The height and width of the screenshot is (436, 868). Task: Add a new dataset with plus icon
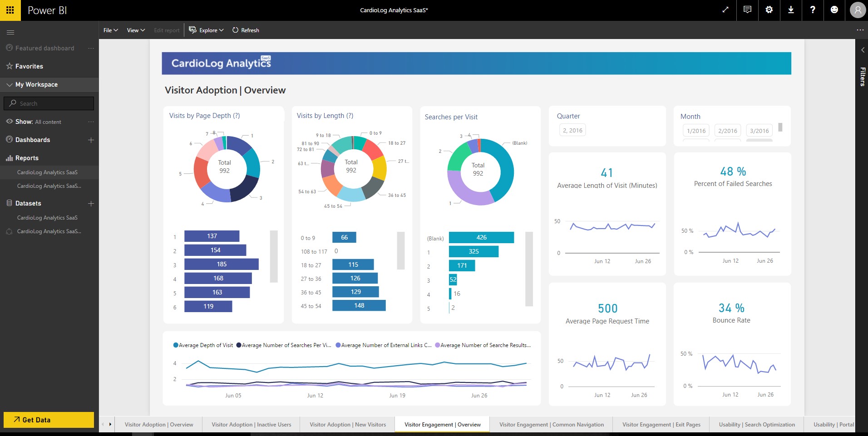[x=91, y=203]
